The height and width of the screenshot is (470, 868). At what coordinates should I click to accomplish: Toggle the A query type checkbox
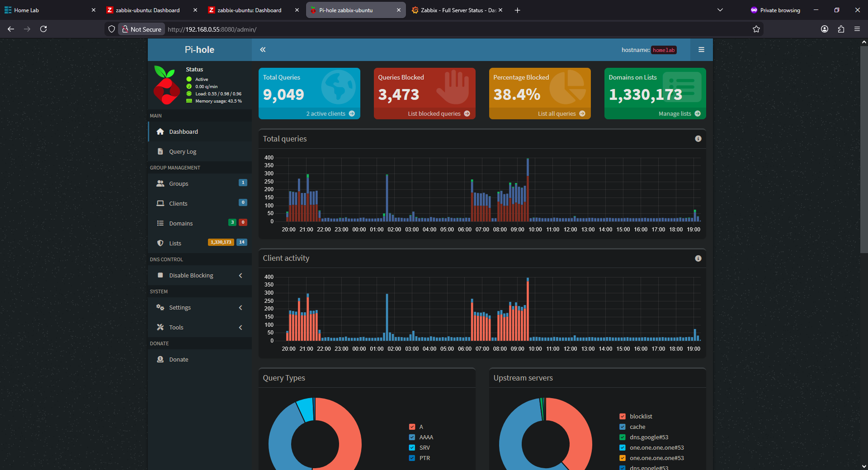click(412, 427)
